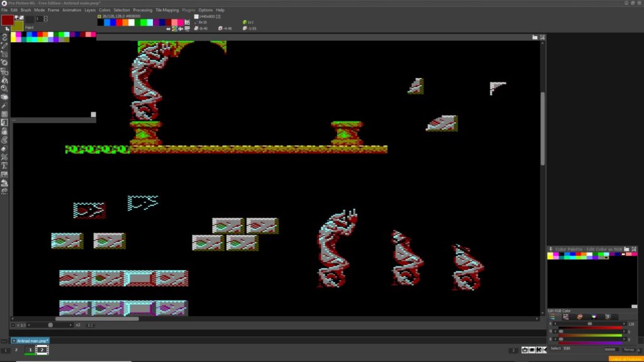644x362 pixels.
Task: Open the Layers menu
Action: coord(90,10)
